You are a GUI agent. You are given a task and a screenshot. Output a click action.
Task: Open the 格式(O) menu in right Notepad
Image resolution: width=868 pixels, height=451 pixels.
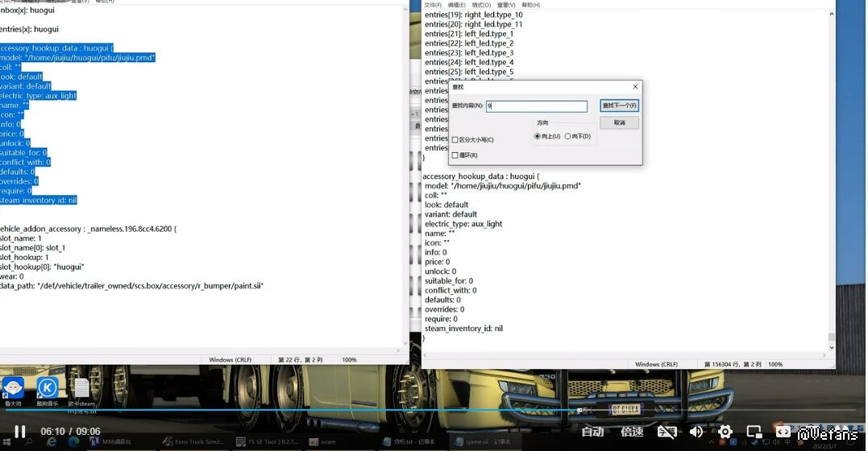click(481, 5)
